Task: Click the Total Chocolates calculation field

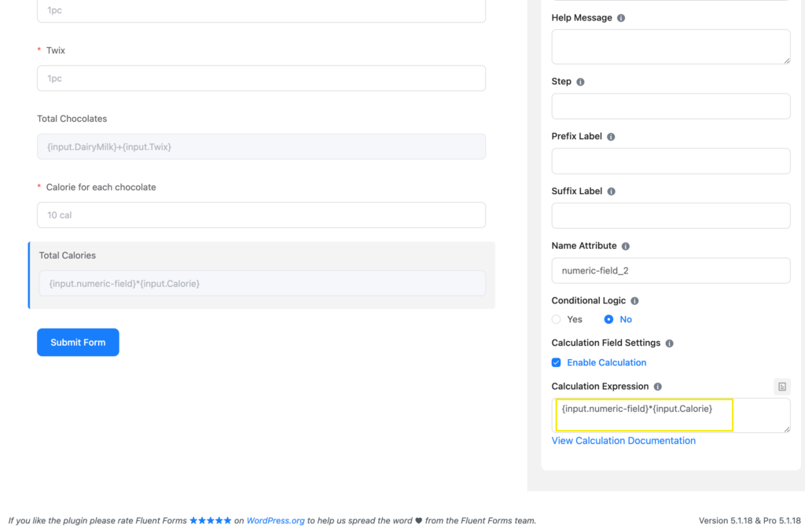Action: (261, 147)
